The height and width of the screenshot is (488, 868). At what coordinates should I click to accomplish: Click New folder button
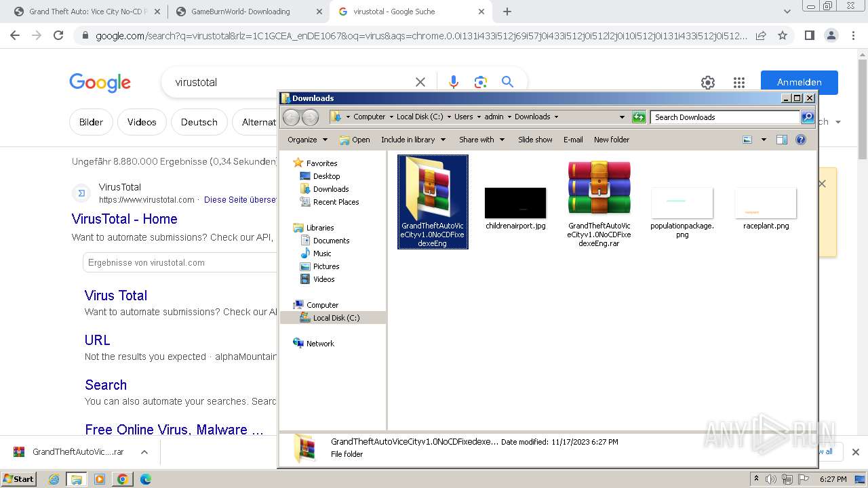point(612,140)
